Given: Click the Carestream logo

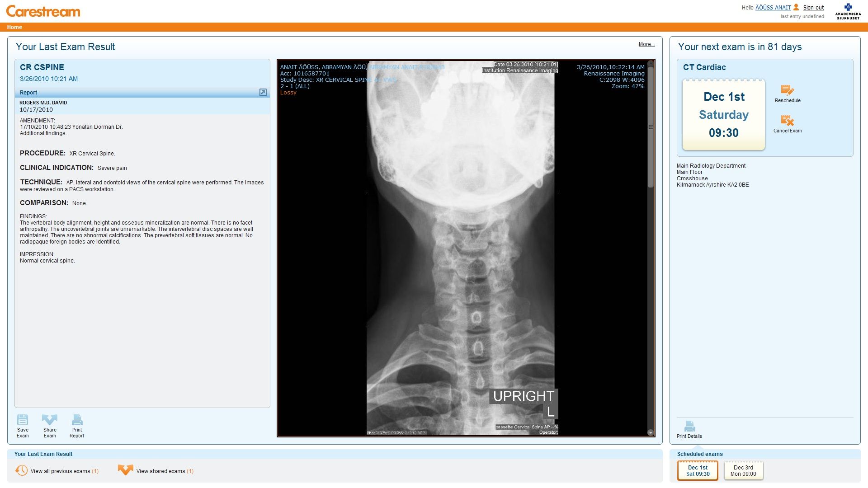Looking at the screenshot, I should [x=43, y=11].
